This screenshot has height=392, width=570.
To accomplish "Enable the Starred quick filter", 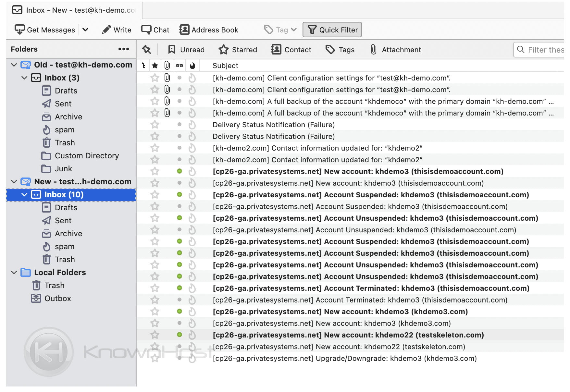I will coord(238,50).
